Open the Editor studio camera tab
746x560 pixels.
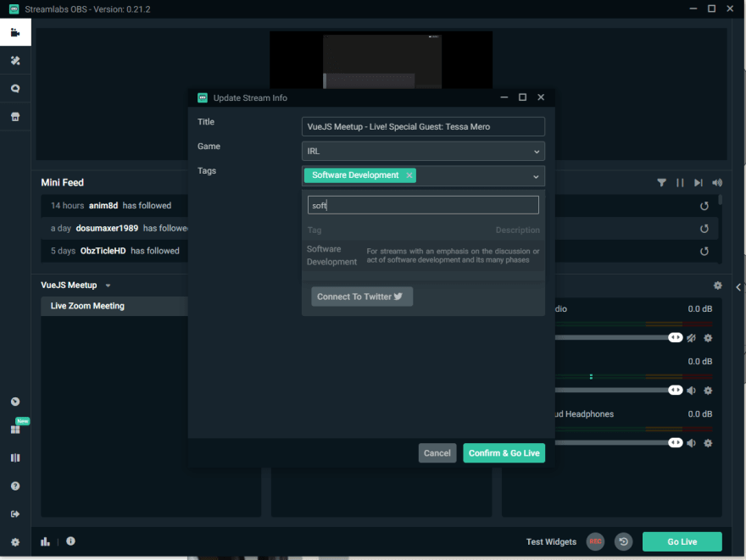click(x=15, y=32)
